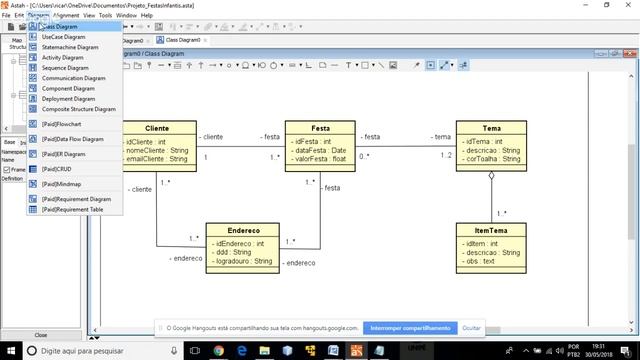Screen dimensions: 640x360
Task: Open the Help menu
Action: (147, 16)
